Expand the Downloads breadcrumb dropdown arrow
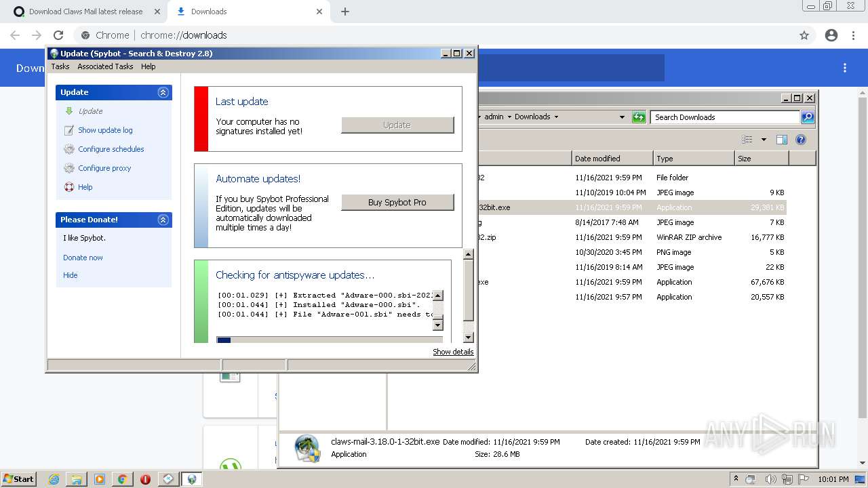 point(557,117)
